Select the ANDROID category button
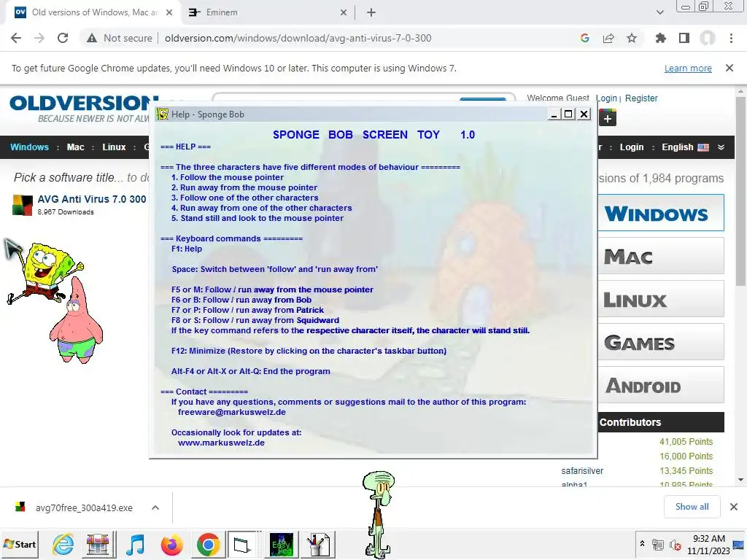 [x=661, y=385]
